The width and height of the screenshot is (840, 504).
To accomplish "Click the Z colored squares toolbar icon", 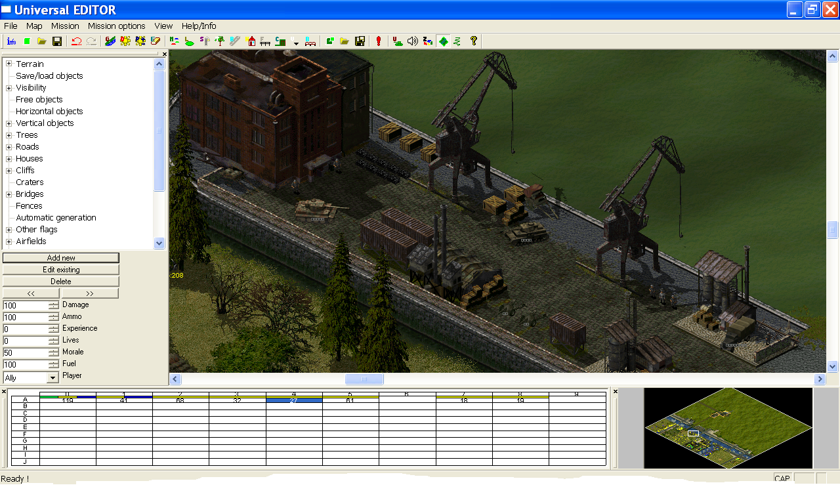I will click(428, 41).
